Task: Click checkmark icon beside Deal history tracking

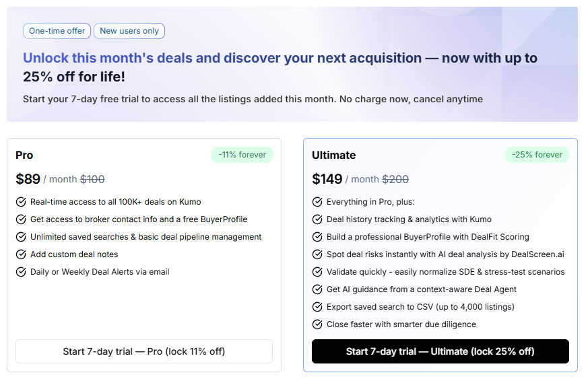Action: (x=317, y=219)
